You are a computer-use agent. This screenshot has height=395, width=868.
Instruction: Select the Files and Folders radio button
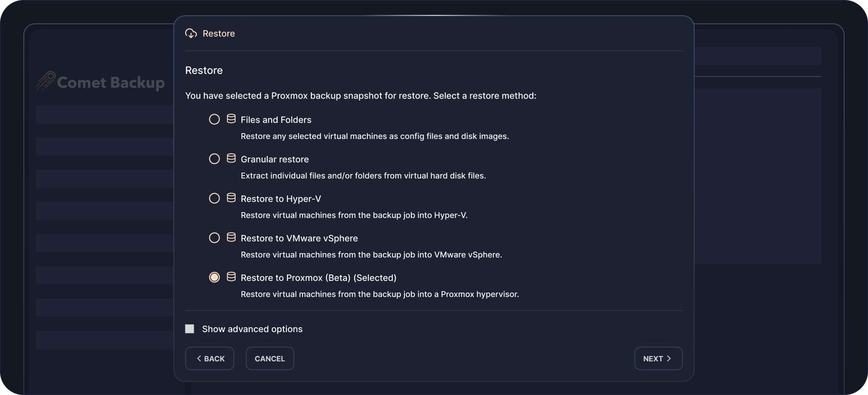pyautogui.click(x=214, y=119)
